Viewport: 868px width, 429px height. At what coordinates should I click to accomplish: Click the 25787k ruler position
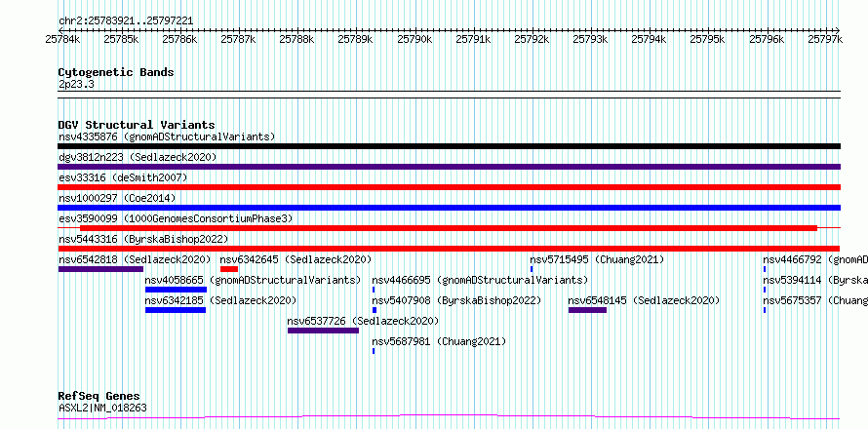coord(239,39)
